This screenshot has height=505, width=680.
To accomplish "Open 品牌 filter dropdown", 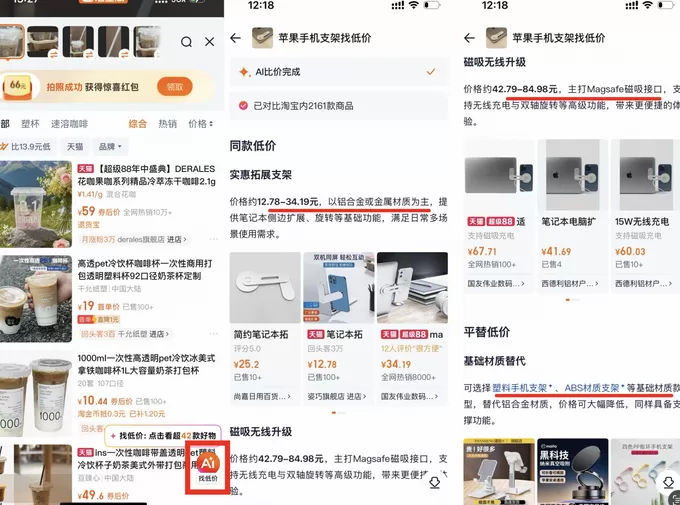I will pyautogui.click(x=110, y=147).
